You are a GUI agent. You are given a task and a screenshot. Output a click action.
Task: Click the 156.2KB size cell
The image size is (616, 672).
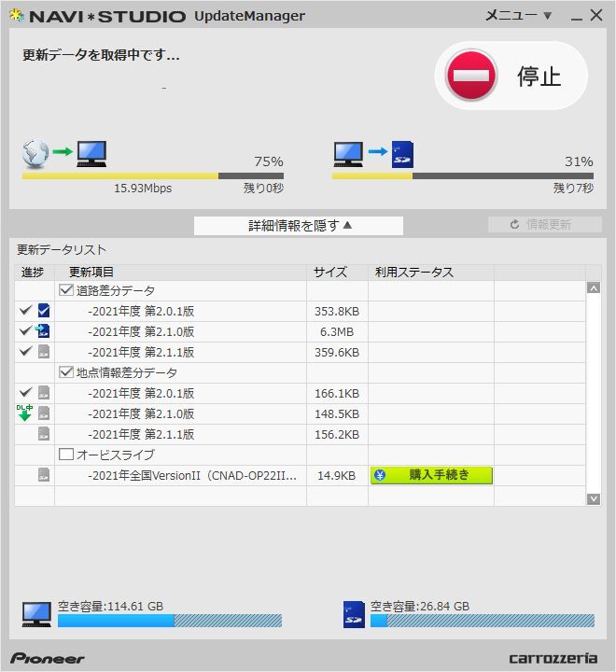337,435
